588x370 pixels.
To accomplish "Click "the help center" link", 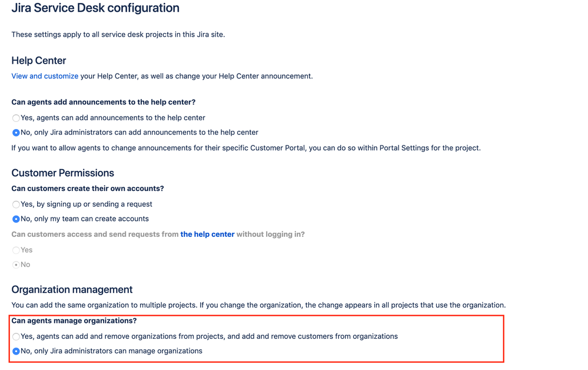I will (x=207, y=234).
